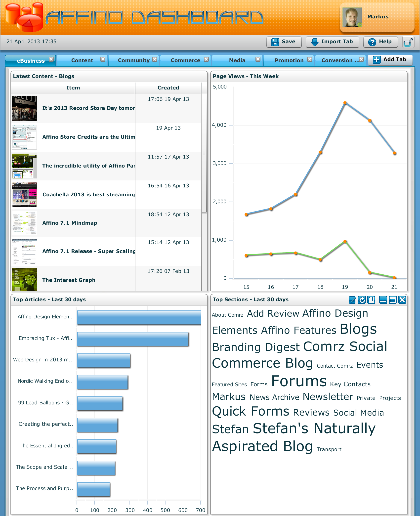The image size is (420, 516).
Task: Click The incredible utility of Affino thumbnail
Action: (24, 166)
